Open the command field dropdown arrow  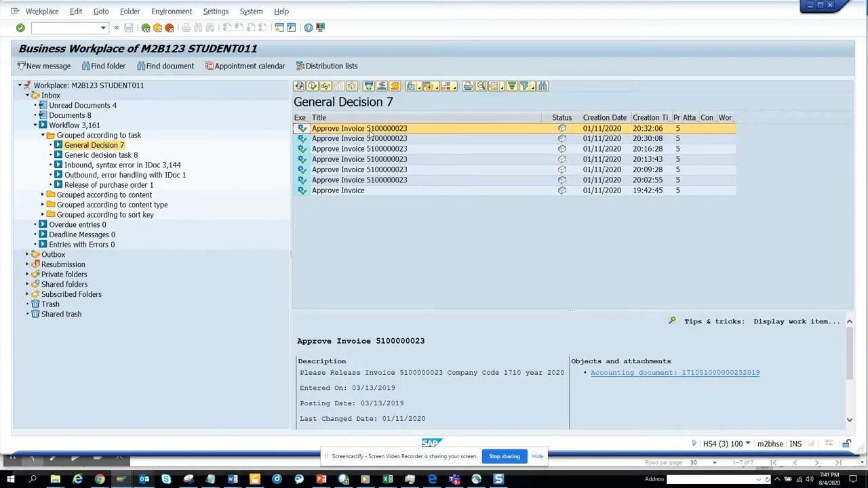click(x=103, y=28)
